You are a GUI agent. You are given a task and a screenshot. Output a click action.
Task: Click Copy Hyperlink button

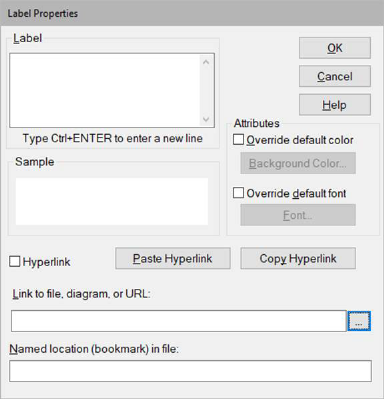pyautogui.click(x=298, y=258)
